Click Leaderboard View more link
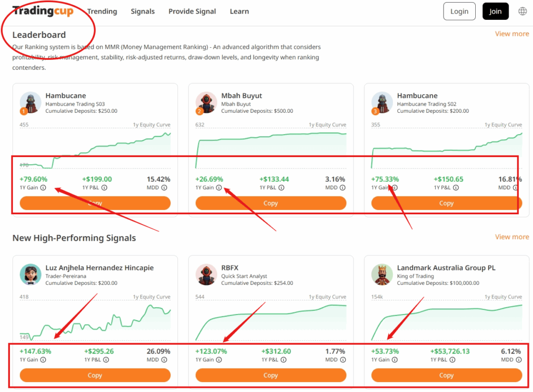Viewport: 533px width, 392px height. 512,34
